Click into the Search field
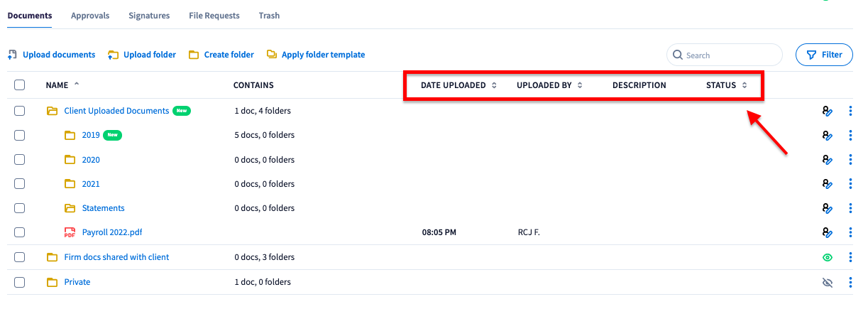 (725, 55)
